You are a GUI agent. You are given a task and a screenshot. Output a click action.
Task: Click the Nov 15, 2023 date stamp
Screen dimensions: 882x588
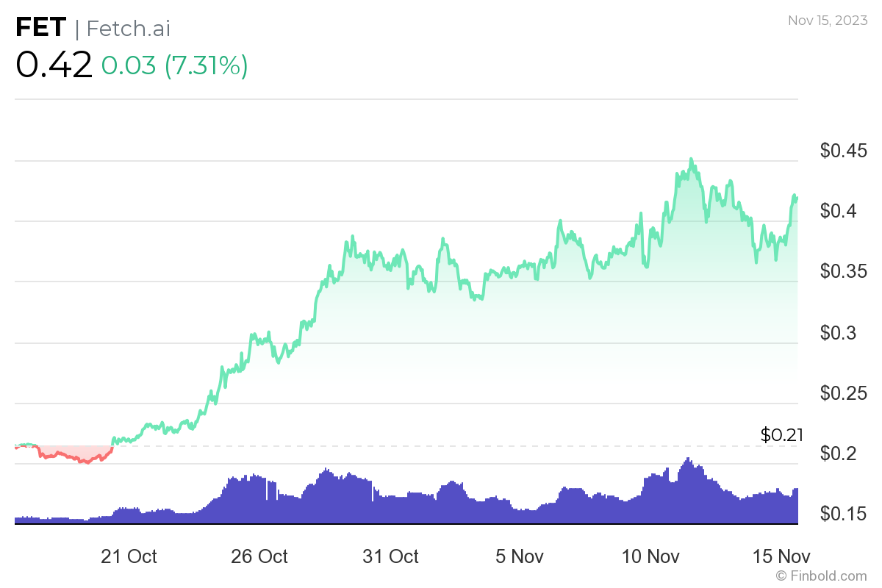[x=828, y=21]
